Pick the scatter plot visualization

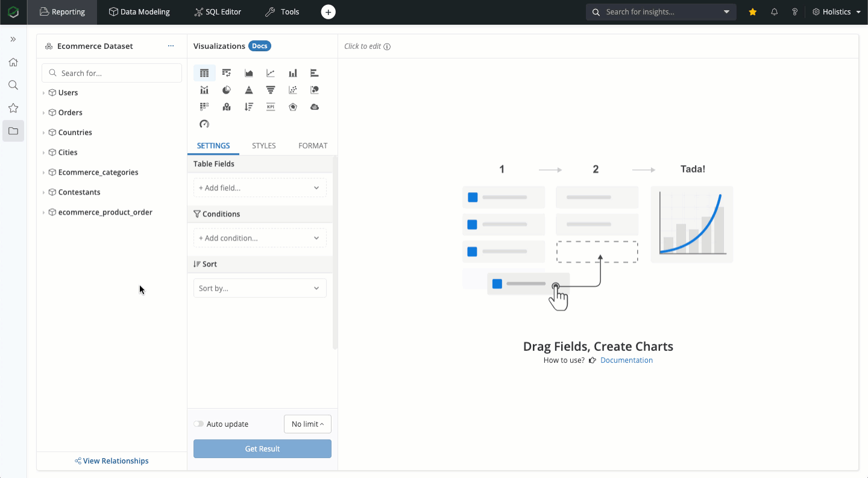293,90
